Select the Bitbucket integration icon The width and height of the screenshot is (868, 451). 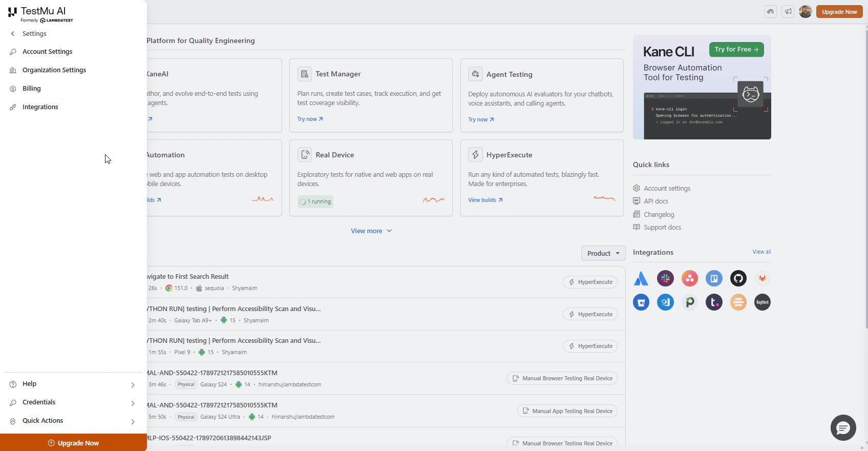641,302
